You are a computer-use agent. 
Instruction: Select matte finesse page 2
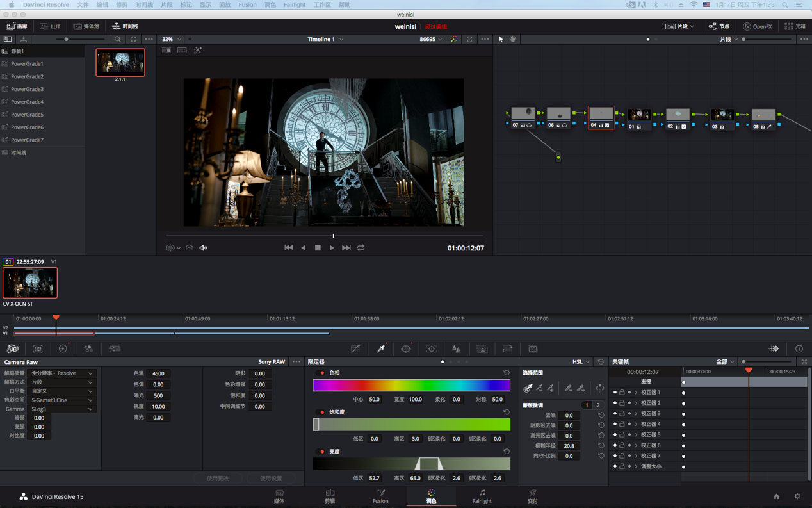(598, 405)
